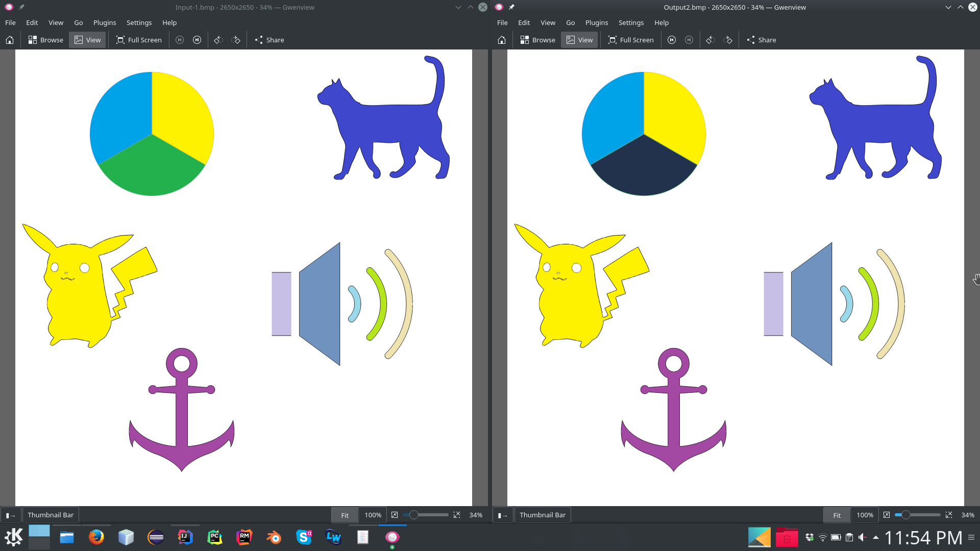This screenshot has height=551, width=980.
Task: Open Plugins menu in the Input-1.bmp window
Action: tap(105, 22)
